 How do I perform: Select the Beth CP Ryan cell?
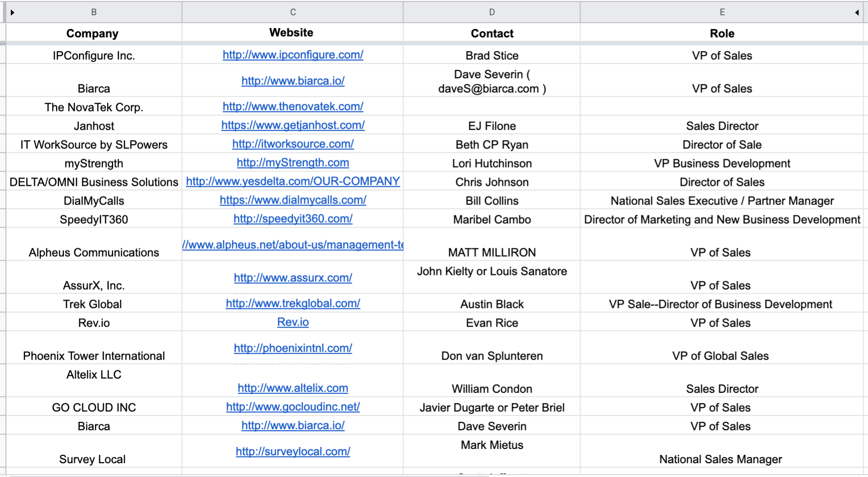[x=492, y=144]
